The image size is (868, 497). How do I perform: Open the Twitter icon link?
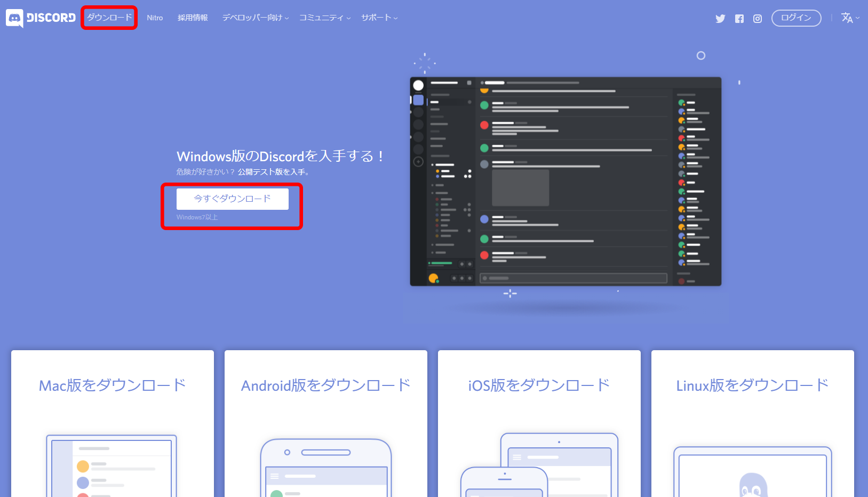tap(720, 19)
